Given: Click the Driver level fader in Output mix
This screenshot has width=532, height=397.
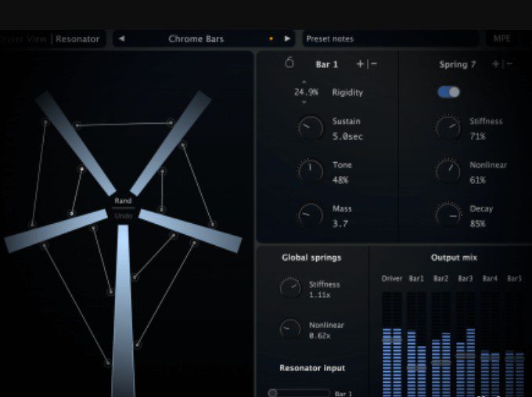Looking at the screenshot, I should tap(392, 340).
